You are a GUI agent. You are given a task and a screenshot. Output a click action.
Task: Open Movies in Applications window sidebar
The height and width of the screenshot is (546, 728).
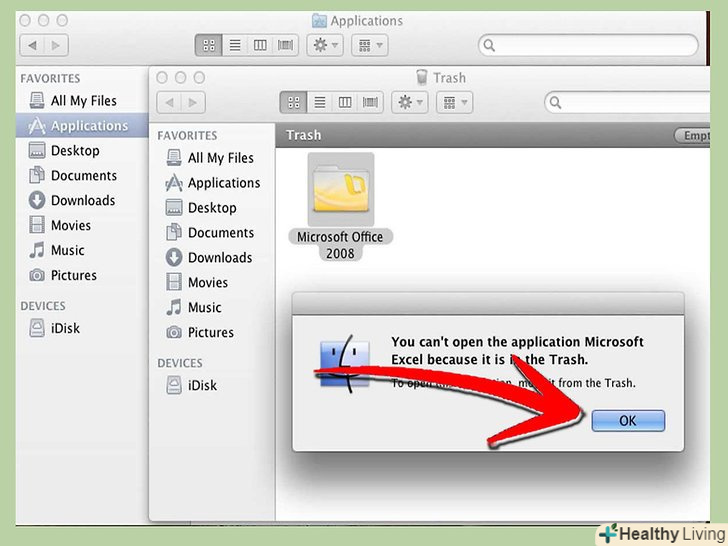[59, 225]
